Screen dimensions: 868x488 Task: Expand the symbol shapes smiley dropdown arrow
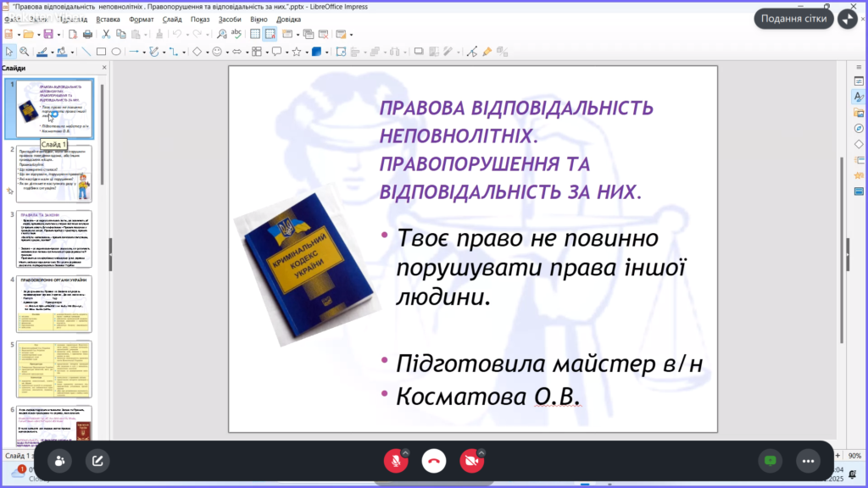(228, 51)
